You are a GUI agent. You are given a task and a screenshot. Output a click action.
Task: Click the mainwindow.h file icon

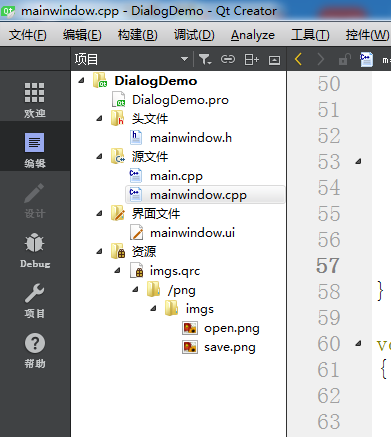(136, 137)
